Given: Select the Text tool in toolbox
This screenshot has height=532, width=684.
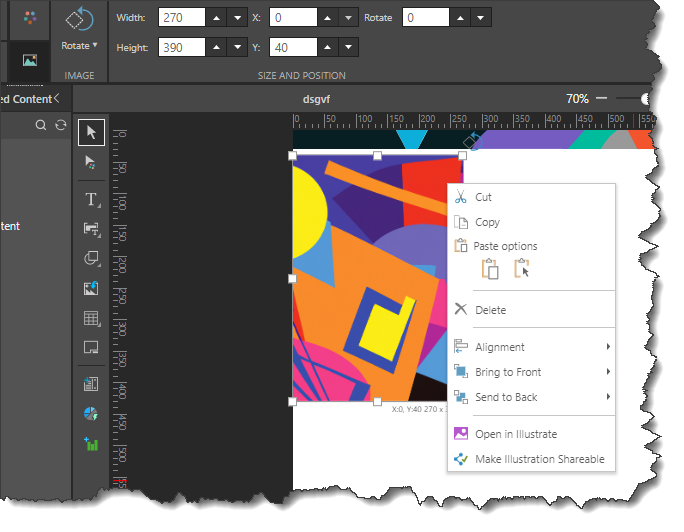Looking at the screenshot, I should point(91,199).
